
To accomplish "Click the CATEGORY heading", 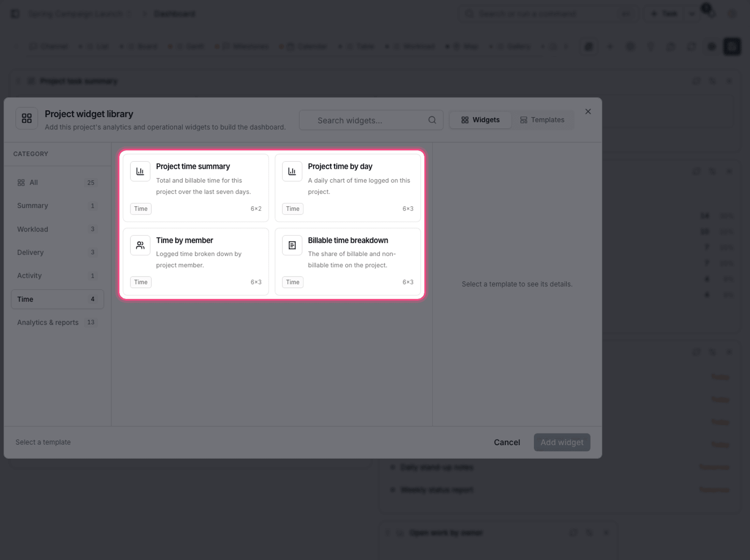I will click(x=30, y=154).
